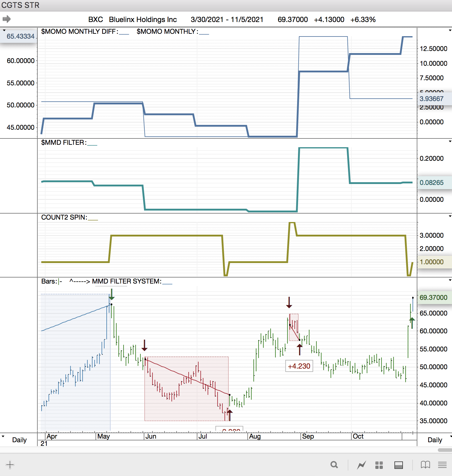
Task: Click the +6.33% percent change
Action: 363,20
